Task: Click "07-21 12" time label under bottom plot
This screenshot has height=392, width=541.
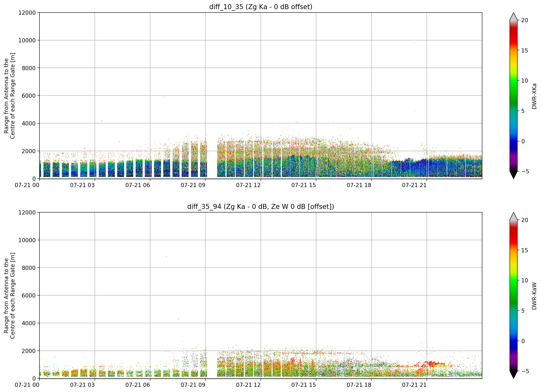Action: (x=248, y=385)
